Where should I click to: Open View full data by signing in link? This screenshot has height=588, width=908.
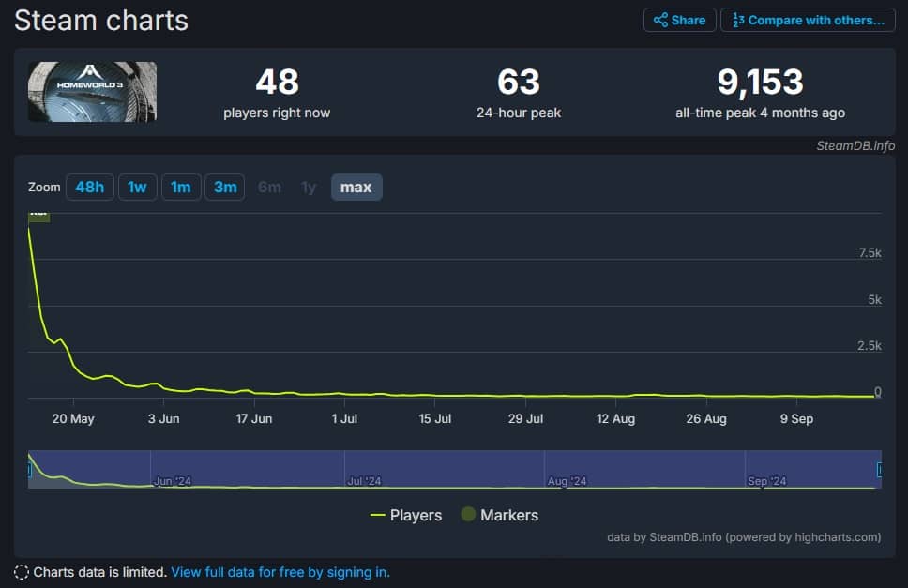pyautogui.click(x=280, y=572)
